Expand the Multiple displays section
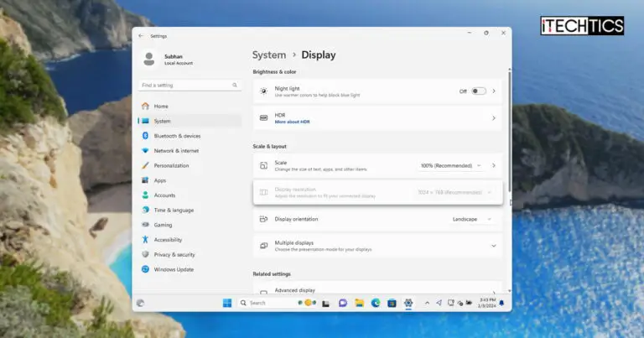 tap(493, 246)
